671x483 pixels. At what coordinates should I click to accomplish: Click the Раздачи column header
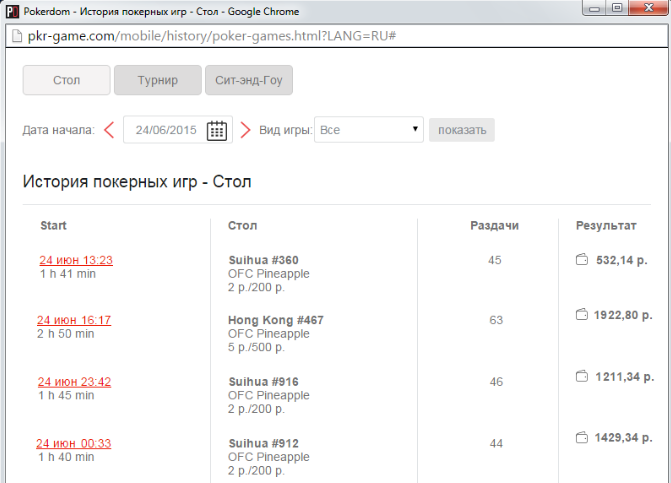pos(494,225)
